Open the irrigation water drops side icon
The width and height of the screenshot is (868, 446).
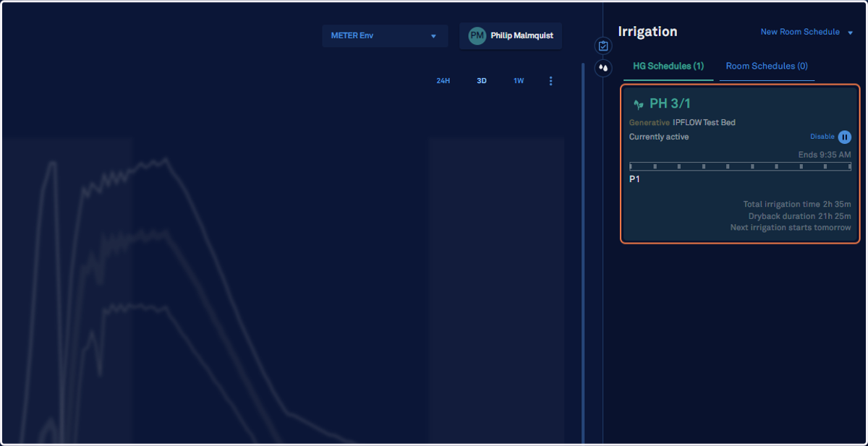click(x=603, y=68)
